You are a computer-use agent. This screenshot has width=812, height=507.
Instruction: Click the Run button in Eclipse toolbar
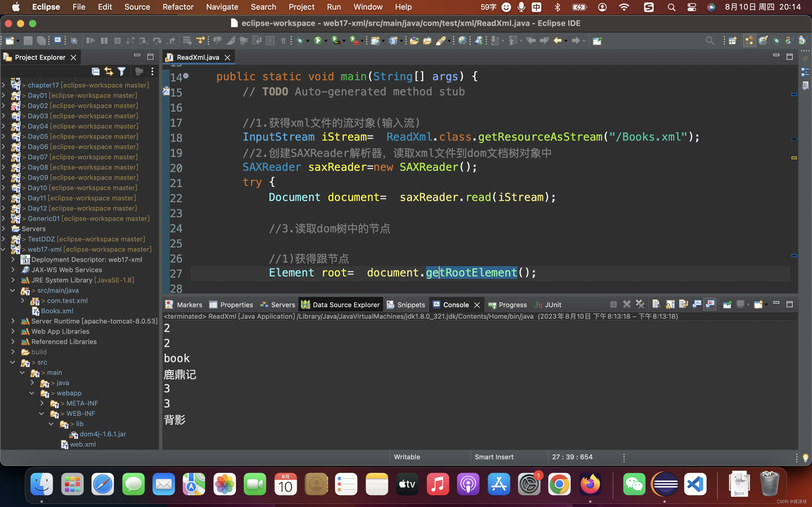319,40
